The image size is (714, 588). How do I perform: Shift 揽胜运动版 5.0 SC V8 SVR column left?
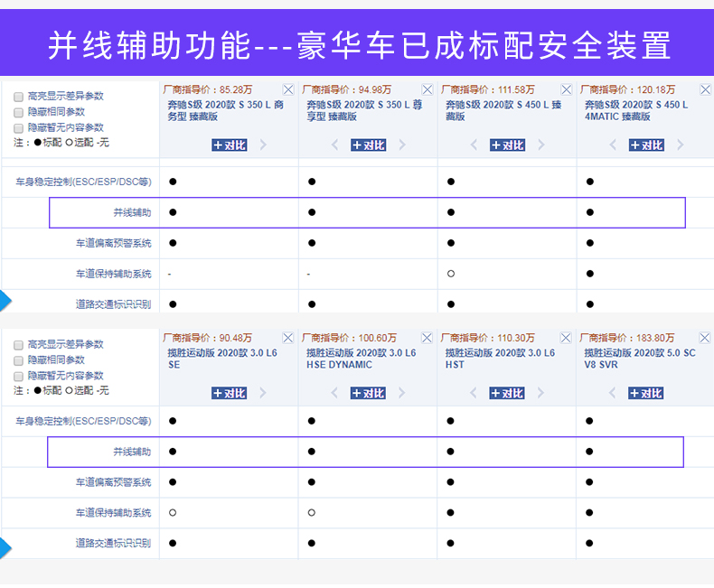point(613,393)
